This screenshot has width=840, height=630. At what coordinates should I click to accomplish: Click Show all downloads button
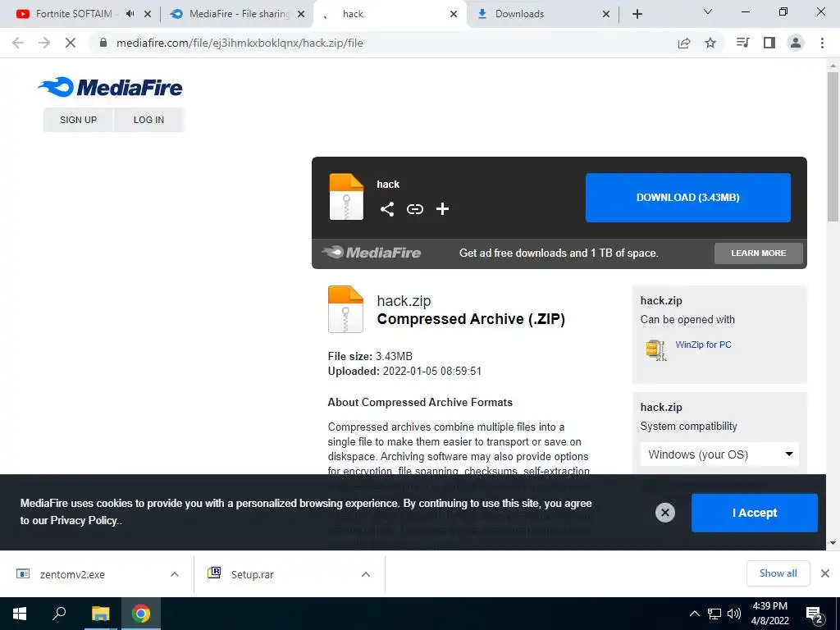tap(778, 573)
